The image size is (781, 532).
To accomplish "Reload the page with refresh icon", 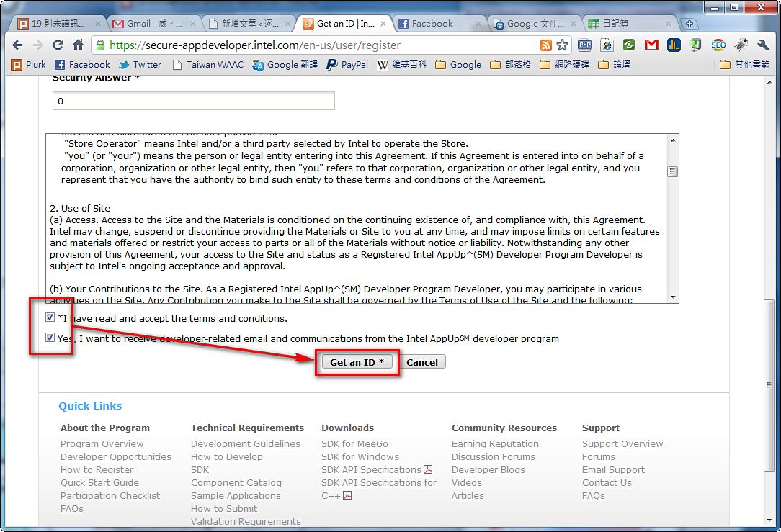I will (x=58, y=45).
